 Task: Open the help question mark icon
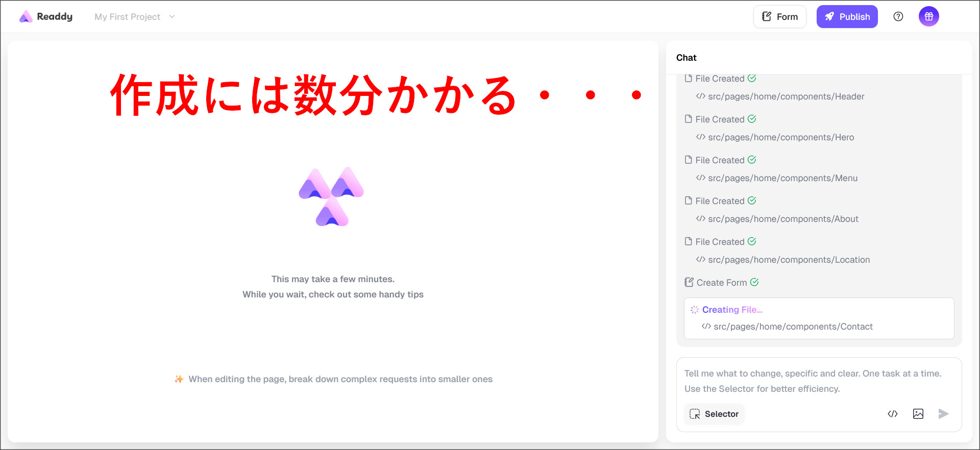(898, 17)
